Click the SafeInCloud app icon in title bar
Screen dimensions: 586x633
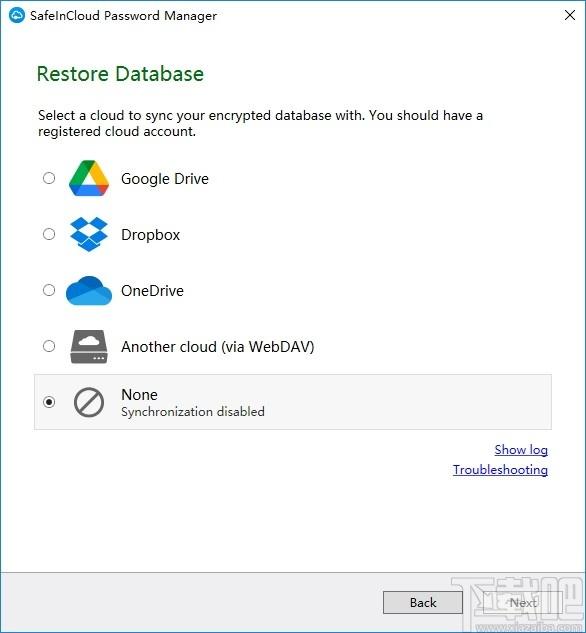coord(17,15)
